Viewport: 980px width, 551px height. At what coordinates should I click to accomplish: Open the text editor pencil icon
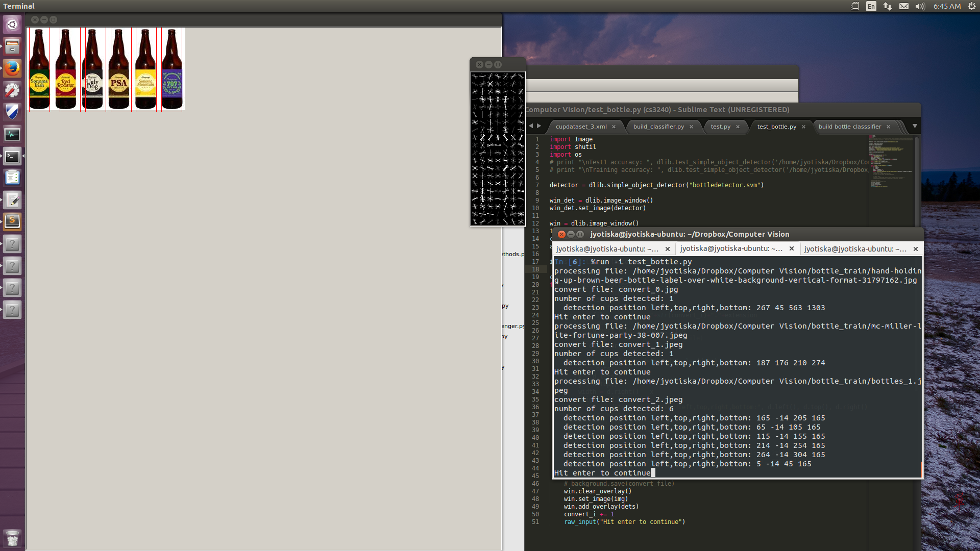pos(12,200)
